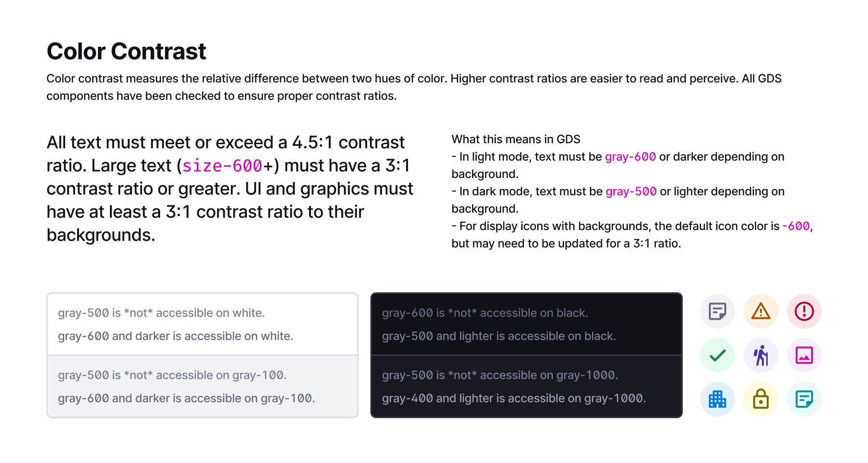Click the blue office building icon
The image size is (868, 463).
[x=718, y=399]
